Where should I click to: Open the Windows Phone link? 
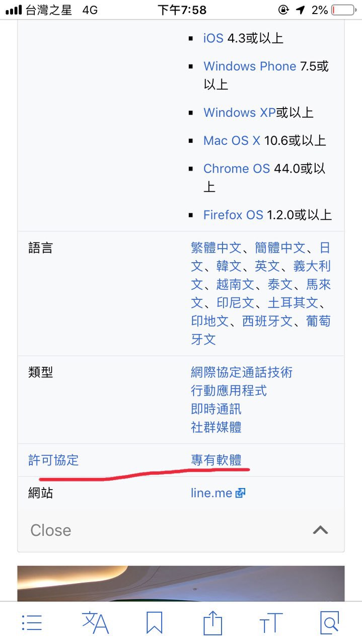[x=250, y=66]
